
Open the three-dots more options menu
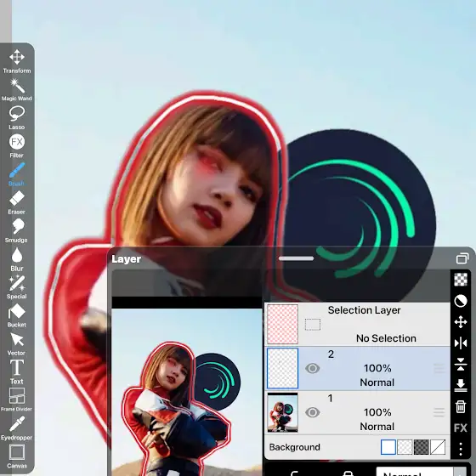(x=461, y=449)
